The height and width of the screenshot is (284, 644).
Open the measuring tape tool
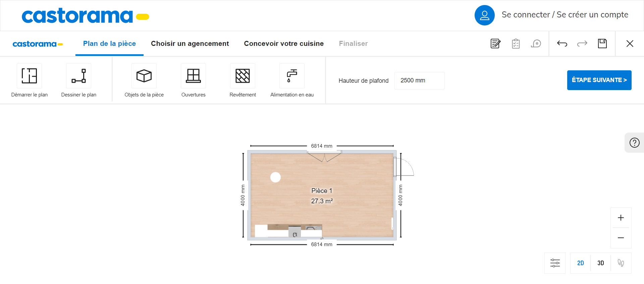[x=536, y=44]
